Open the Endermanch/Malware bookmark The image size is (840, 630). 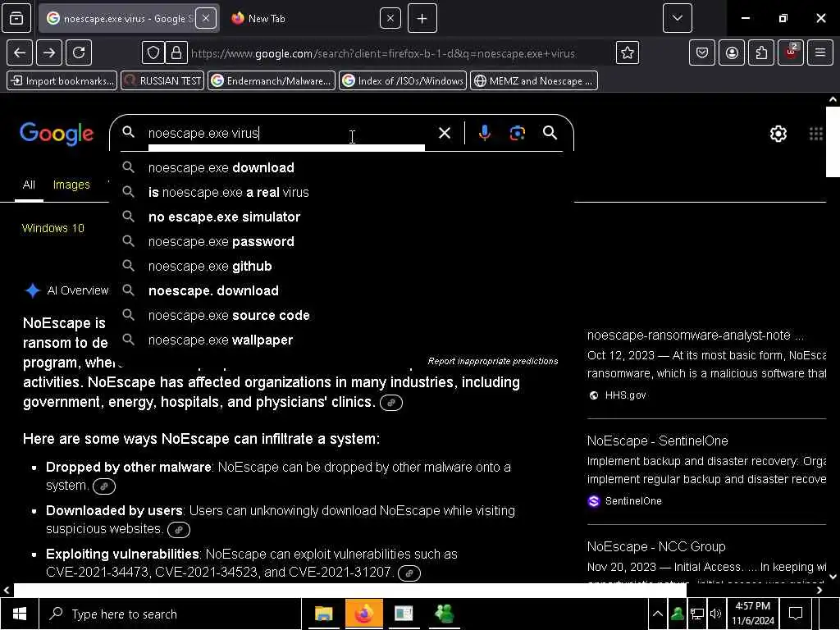pyautogui.click(x=271, y=81)
